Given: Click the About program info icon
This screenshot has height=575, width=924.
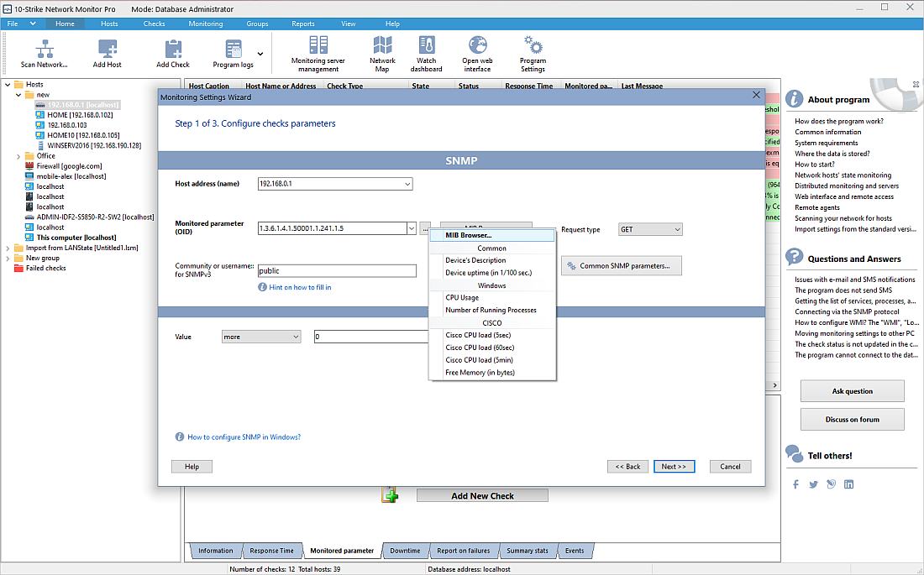Looking at the screenshot, I should tap(794, 99).
